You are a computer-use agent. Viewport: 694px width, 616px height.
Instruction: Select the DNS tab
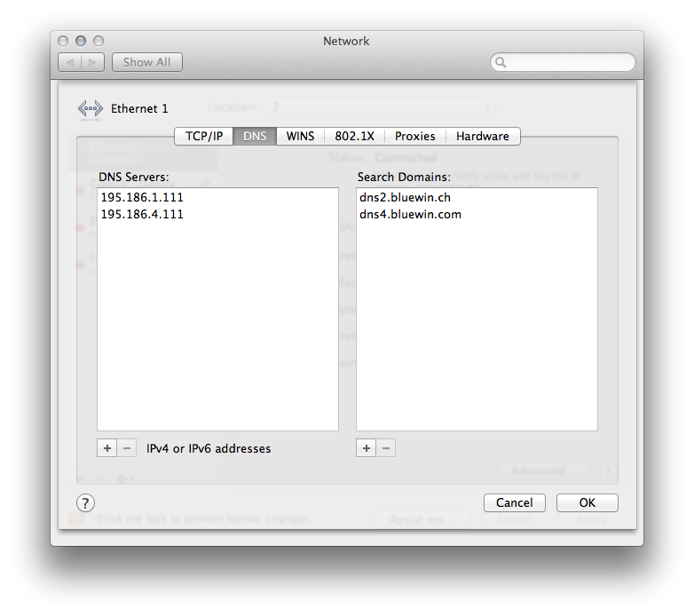tap(255, 136)
